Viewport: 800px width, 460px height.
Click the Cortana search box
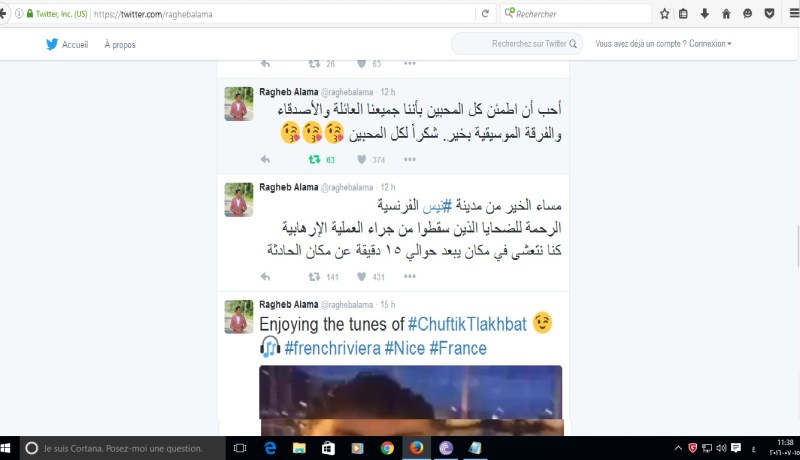coord(122,448)
